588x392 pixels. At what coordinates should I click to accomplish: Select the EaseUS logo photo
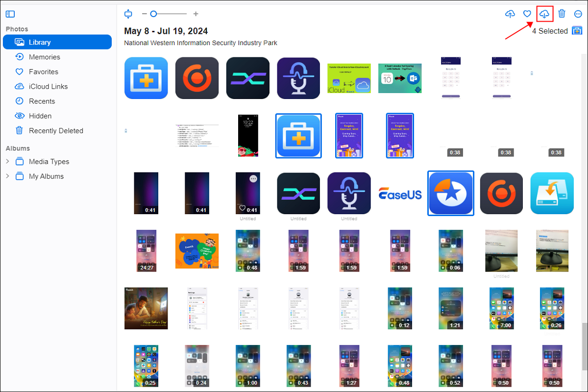[400, 194]
